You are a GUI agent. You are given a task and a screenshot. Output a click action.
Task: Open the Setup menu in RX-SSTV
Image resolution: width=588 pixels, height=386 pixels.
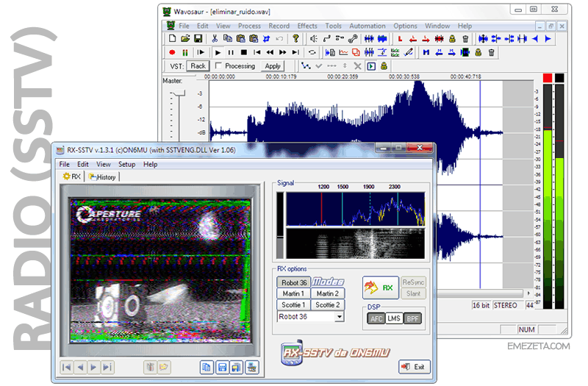tap(126, 164)
